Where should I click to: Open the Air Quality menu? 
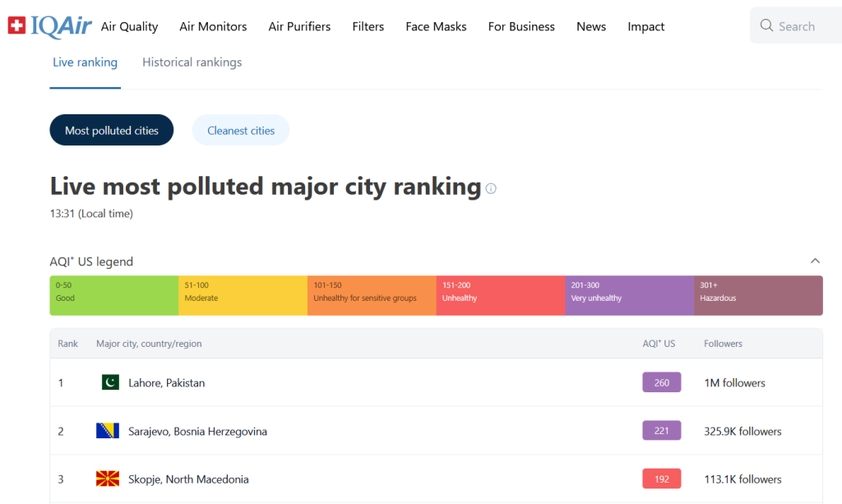[129, 26]
